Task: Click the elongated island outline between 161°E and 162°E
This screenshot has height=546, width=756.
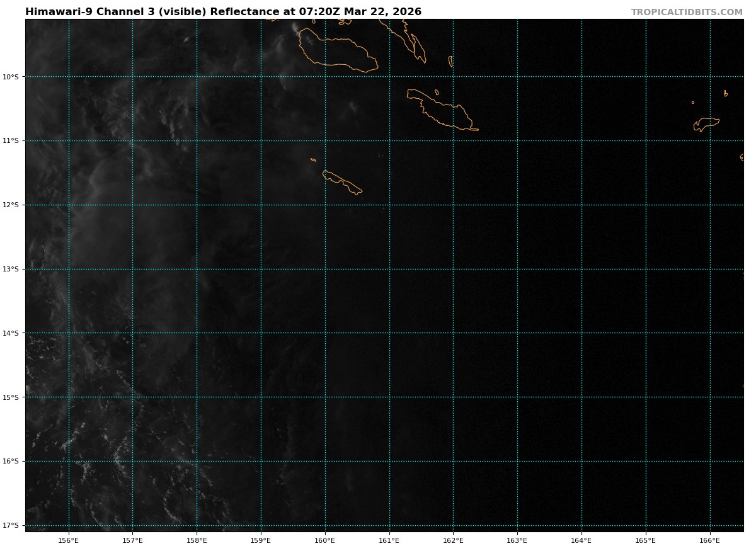Action: pos(441,111)
